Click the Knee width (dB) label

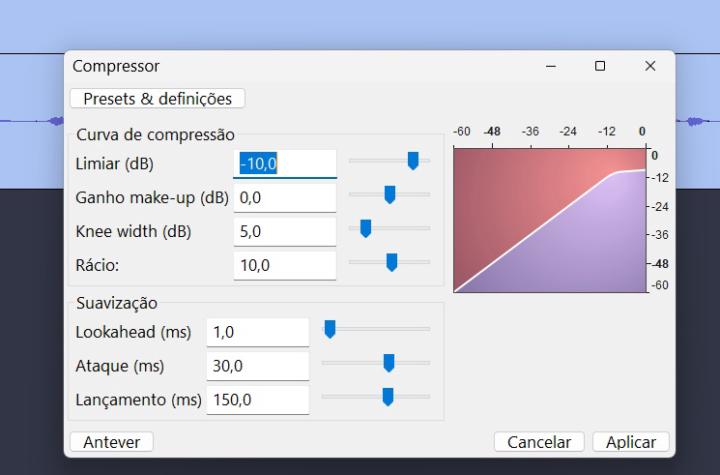tap(133, 231)
